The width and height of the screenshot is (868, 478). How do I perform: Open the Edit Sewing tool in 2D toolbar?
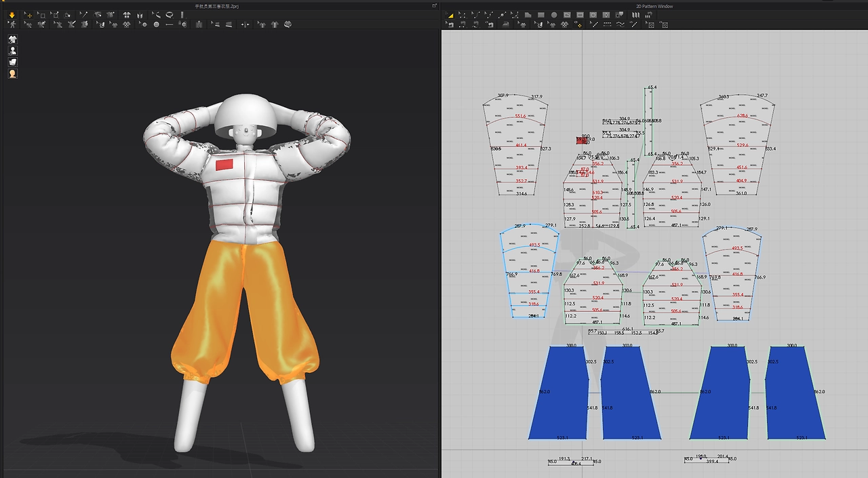[x=450, y=24]
